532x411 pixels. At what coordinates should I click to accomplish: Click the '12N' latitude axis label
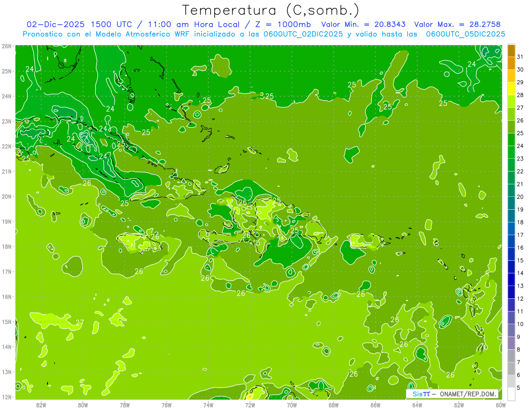(6, 397)
